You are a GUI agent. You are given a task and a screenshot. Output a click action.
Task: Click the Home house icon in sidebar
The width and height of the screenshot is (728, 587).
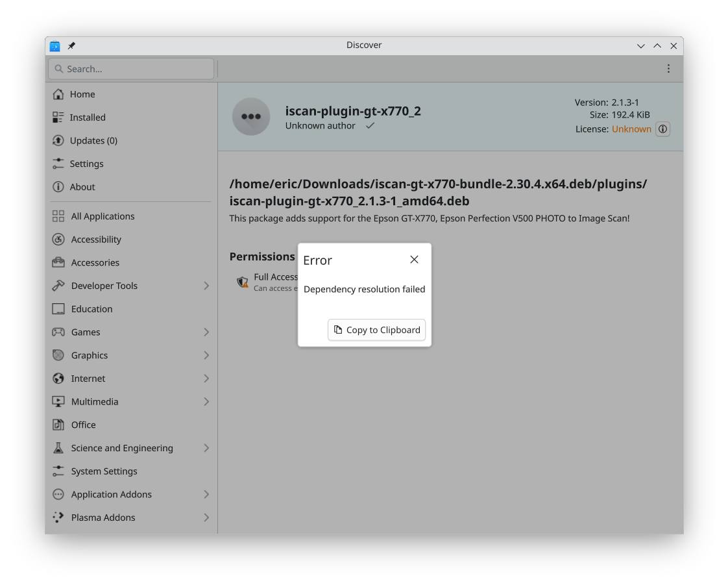click(58, 94)
